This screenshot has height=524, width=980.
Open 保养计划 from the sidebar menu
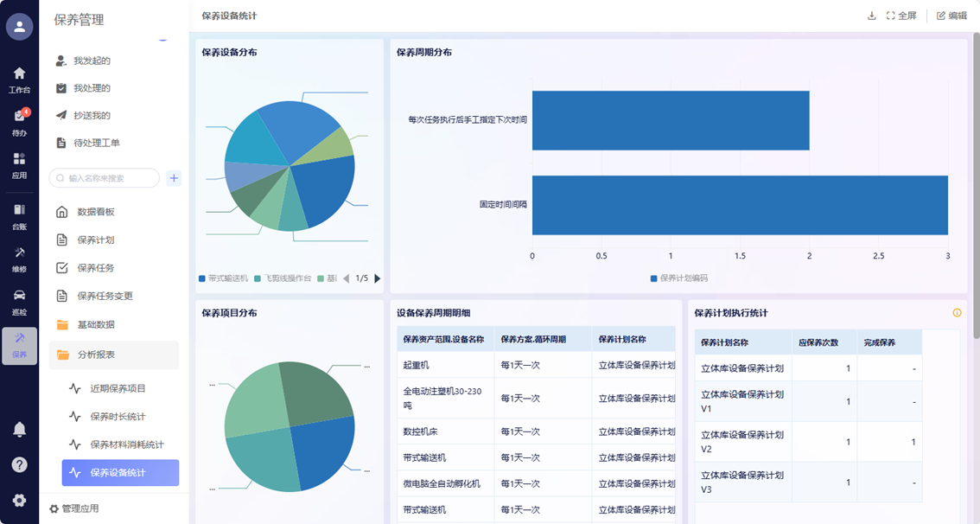[x=95, y=240]
